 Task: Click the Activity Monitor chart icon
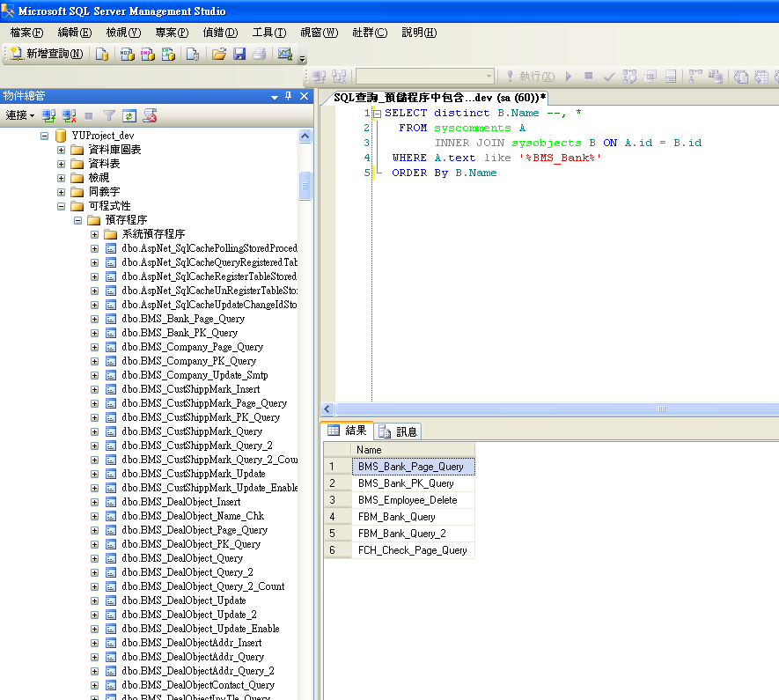pyautogui.click(x=284, y=54)
